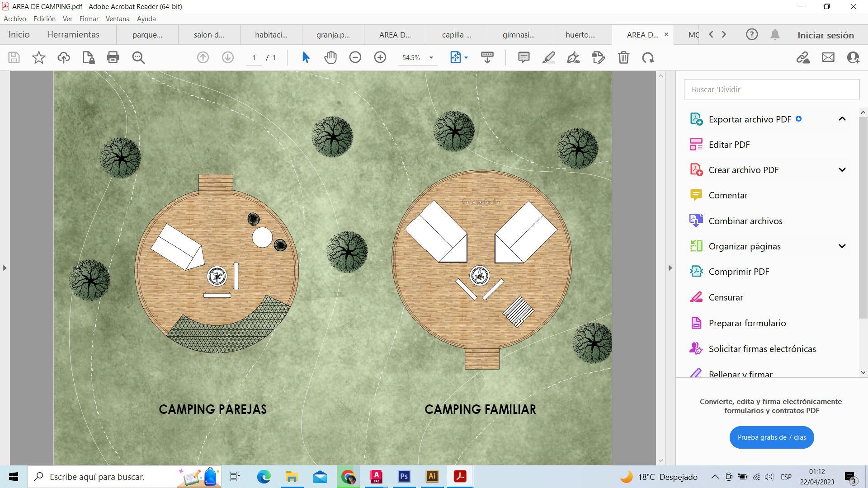
Task: Add file to favorites star
Action: pyautogui.click(x=39, y=57)
